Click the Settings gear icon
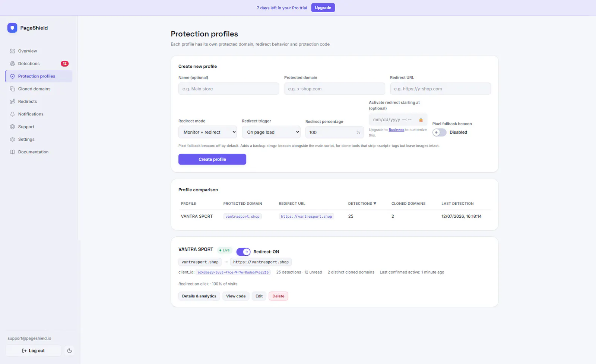 12,140
